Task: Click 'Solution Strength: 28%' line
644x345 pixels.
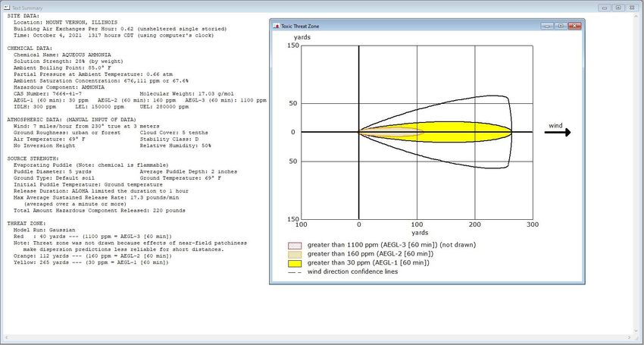Action: click(x=68, y=61)
